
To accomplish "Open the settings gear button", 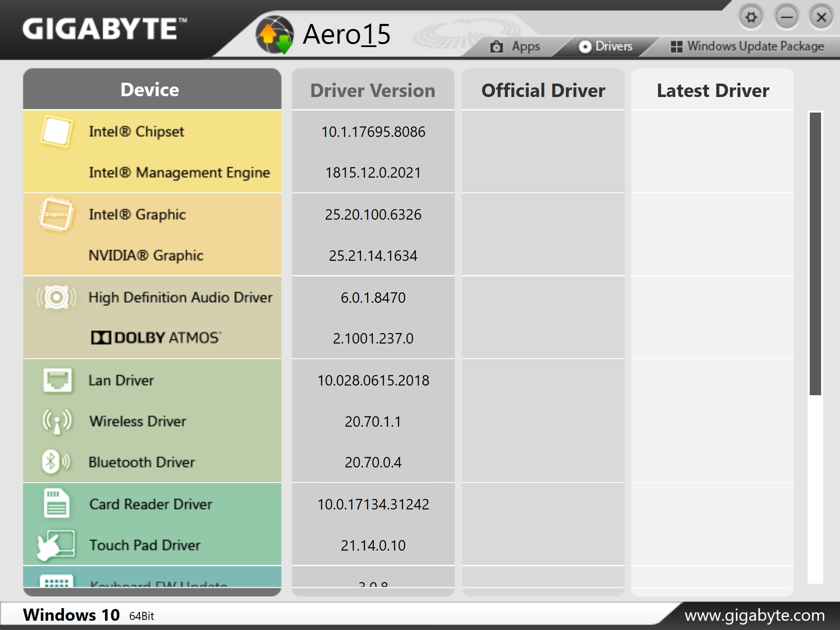I will pos(751,17).
